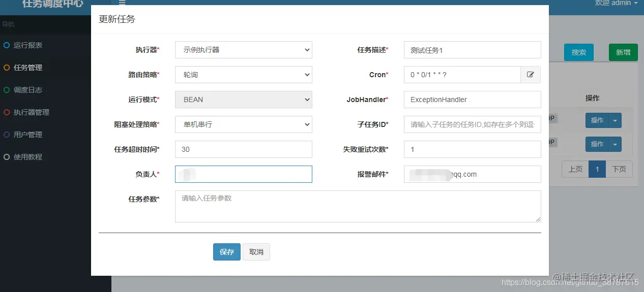
Task: Click the 调度日志 circle icon
Action: pyautogui.click(x=7, y=90)
